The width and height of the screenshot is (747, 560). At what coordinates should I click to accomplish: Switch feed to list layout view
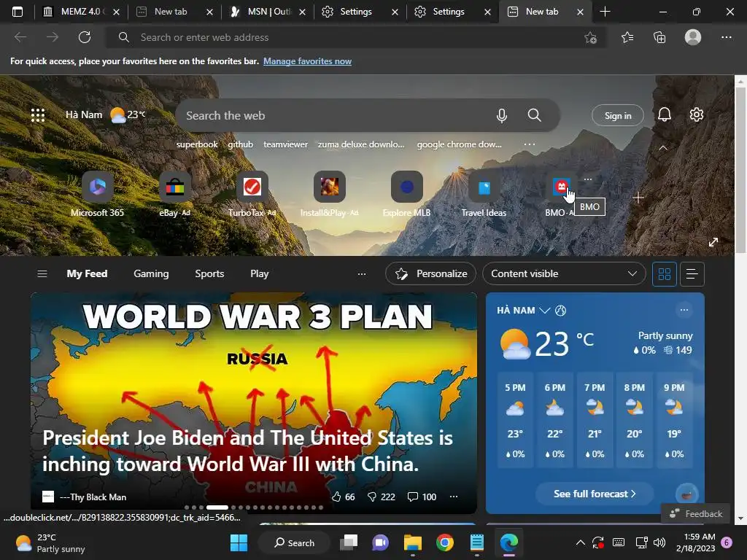pyautogui.click(x=692, y=274)
